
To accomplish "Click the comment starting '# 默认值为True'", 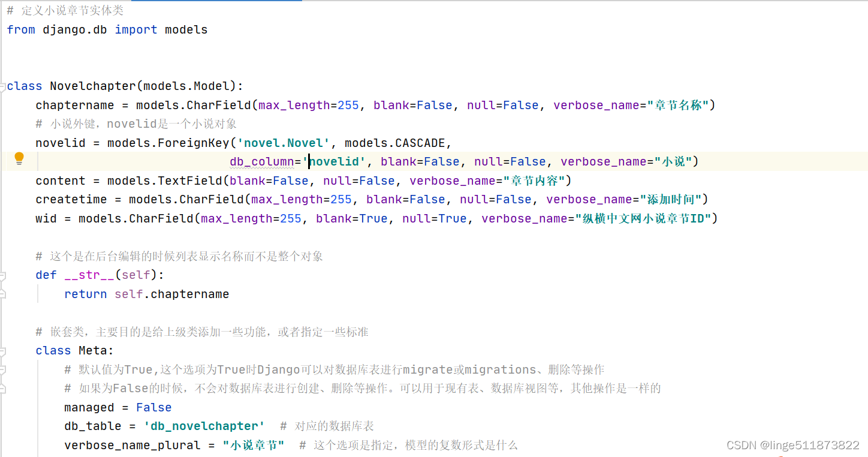I will pyautogui.click(x=334, y=369).
